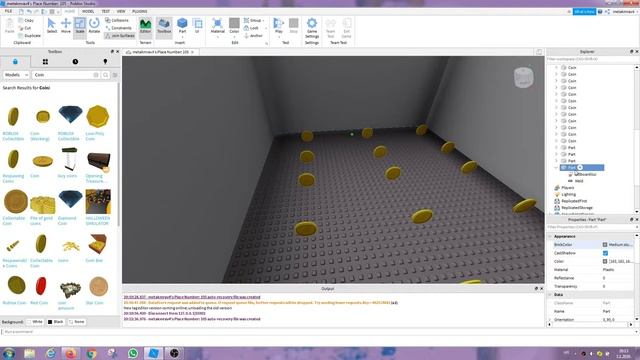Click the Toolbox search text field
This screenshot has width=640, height=360.
click(x=62, y=75)
